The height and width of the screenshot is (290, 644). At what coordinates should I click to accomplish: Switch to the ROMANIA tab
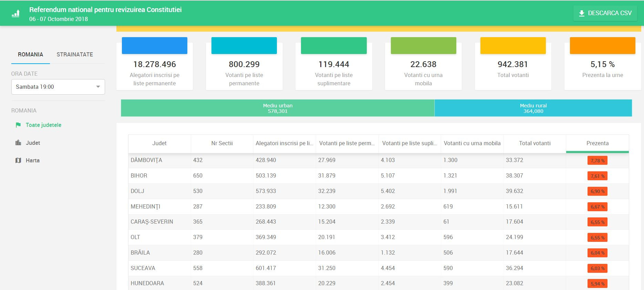30,54
